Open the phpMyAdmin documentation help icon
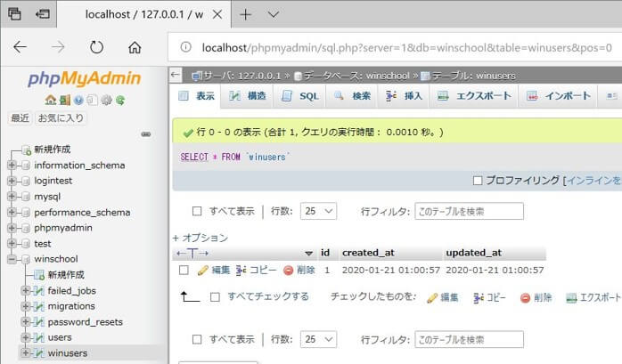 pos(78,100)
